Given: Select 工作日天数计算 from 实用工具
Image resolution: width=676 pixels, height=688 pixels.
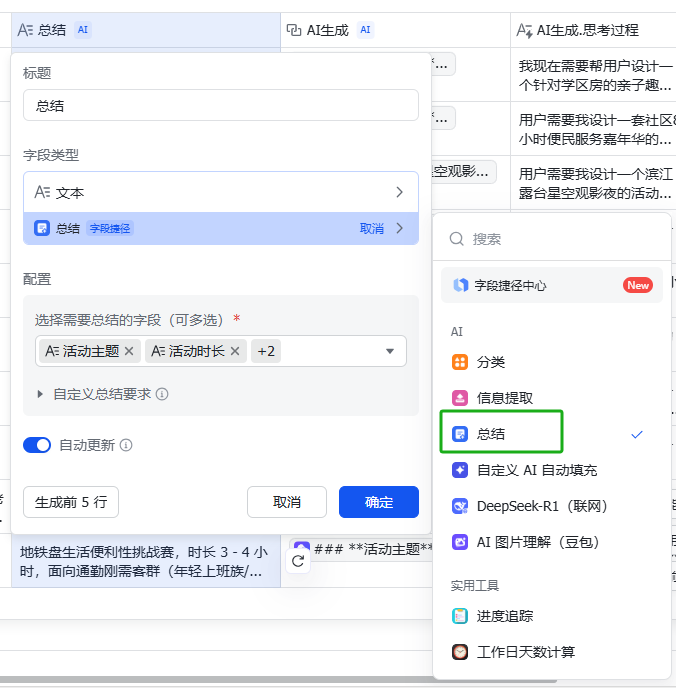Looking at the screenshot, I should [x=552, y=652].
